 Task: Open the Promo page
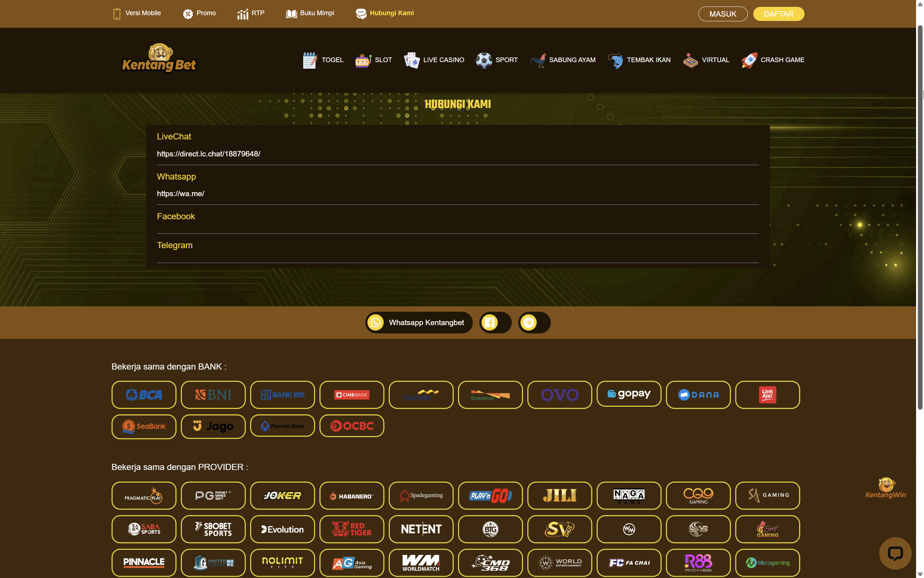coord(199,13)
